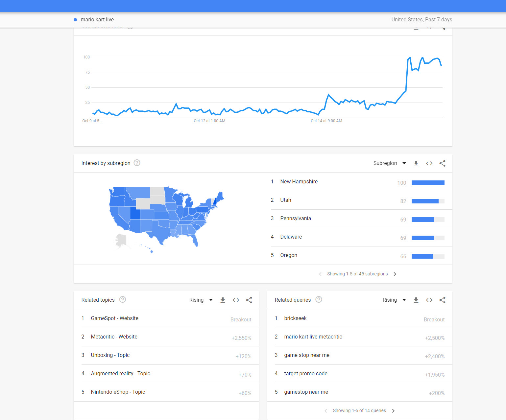Open the Rising dropdown in Related topics
The image size is (506, 420).
click(x=201, y=300)
